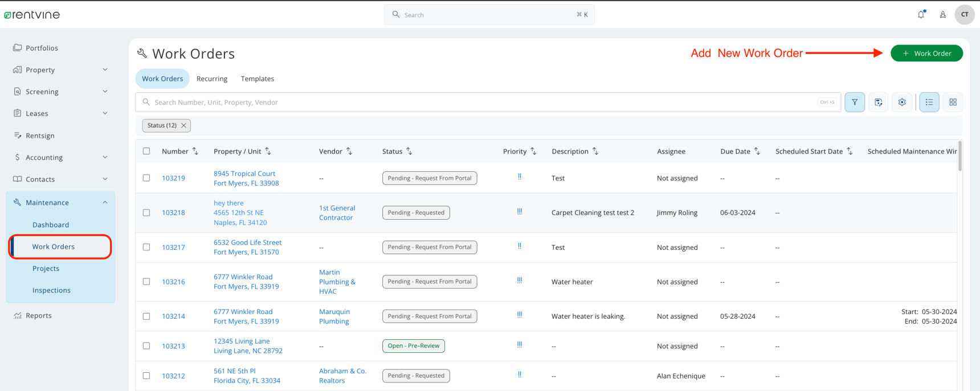The image size is (980, 391).
Task: Switch to grid view layout
Action: [953, 102]
